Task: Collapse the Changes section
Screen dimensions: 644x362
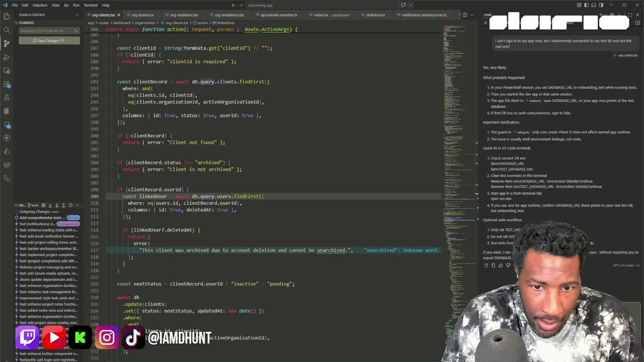Action: (17, 23)
